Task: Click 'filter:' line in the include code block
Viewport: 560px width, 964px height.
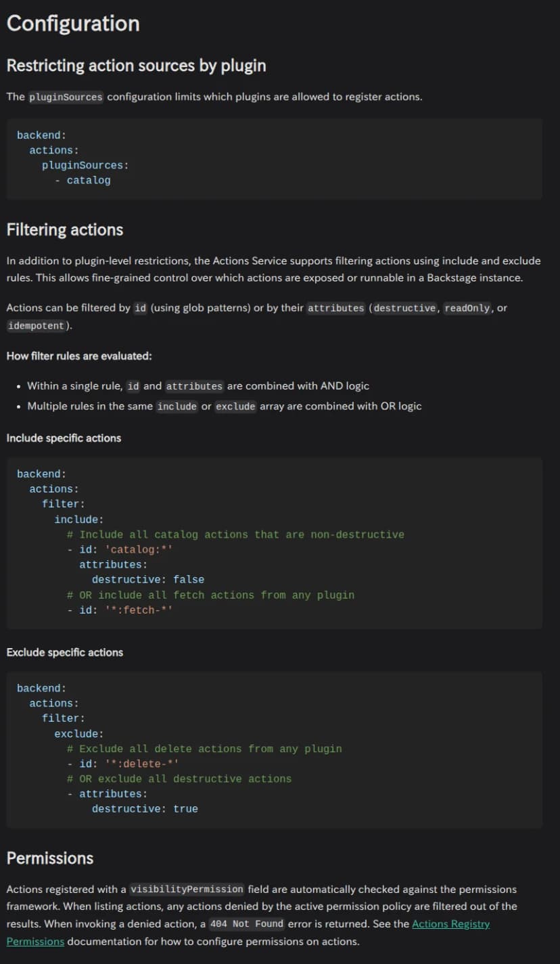Action: [64, 505]
